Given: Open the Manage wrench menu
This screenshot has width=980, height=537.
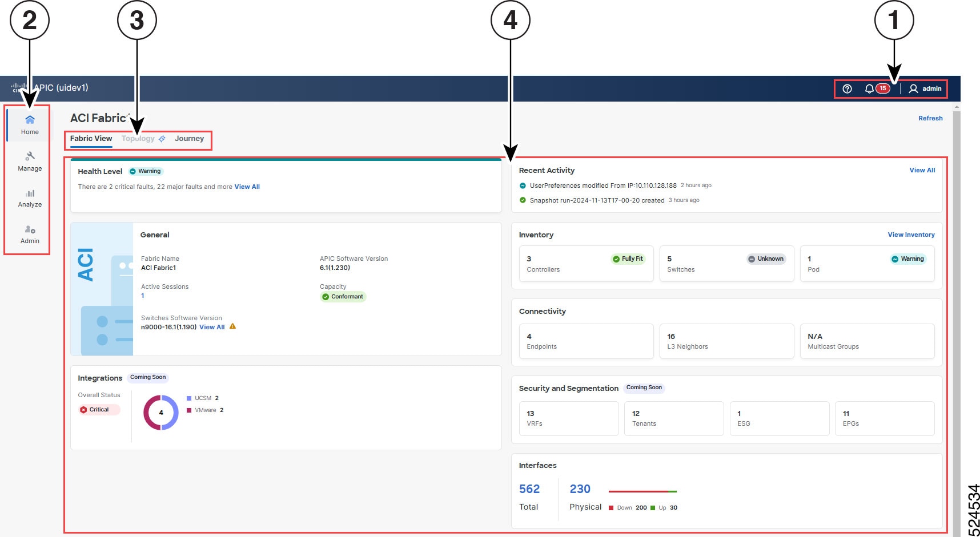Looking at the screenshot, I should [x=30, y=161].
